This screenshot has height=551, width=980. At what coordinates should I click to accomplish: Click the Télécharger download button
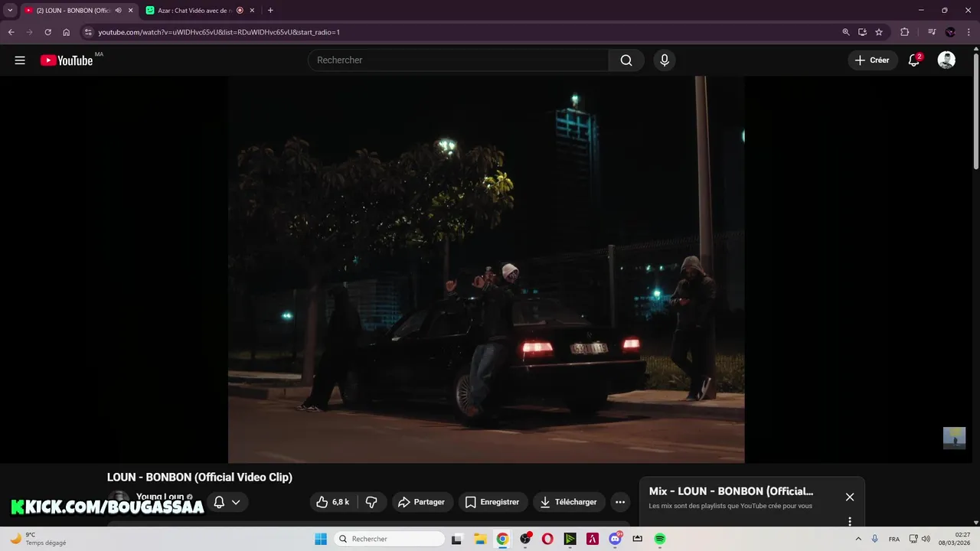(x=569, y=502)
